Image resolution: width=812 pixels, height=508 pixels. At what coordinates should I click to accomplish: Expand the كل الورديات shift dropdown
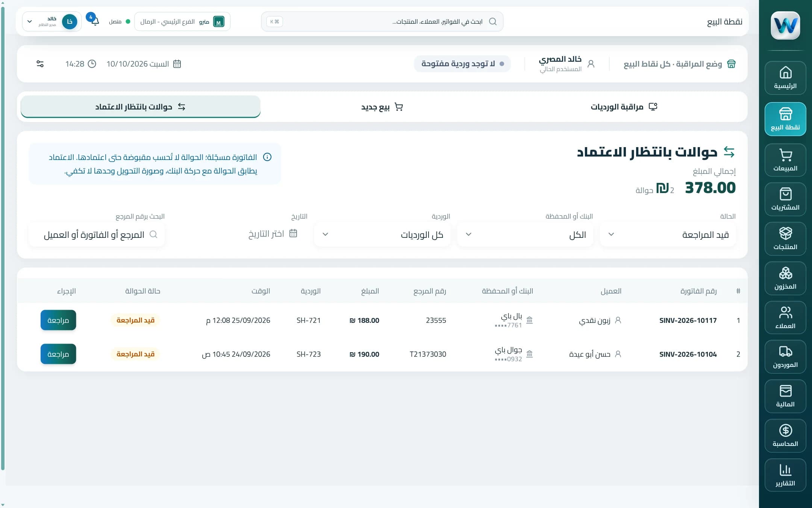click(x=382, y=234)
